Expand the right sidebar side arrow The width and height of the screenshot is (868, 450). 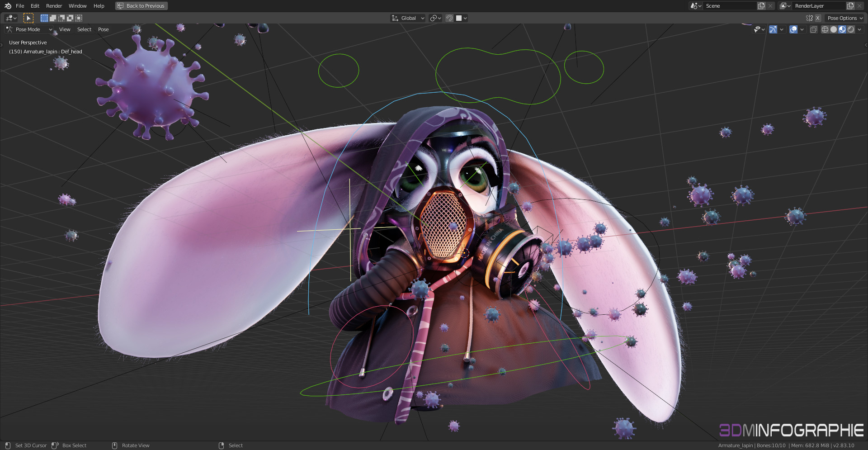coord(866,45)
